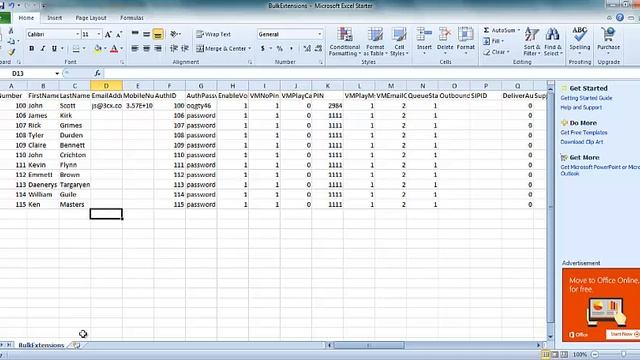640x360 pixels.
Task: Open AutoSum dropdown arrow
Action: 519,30
